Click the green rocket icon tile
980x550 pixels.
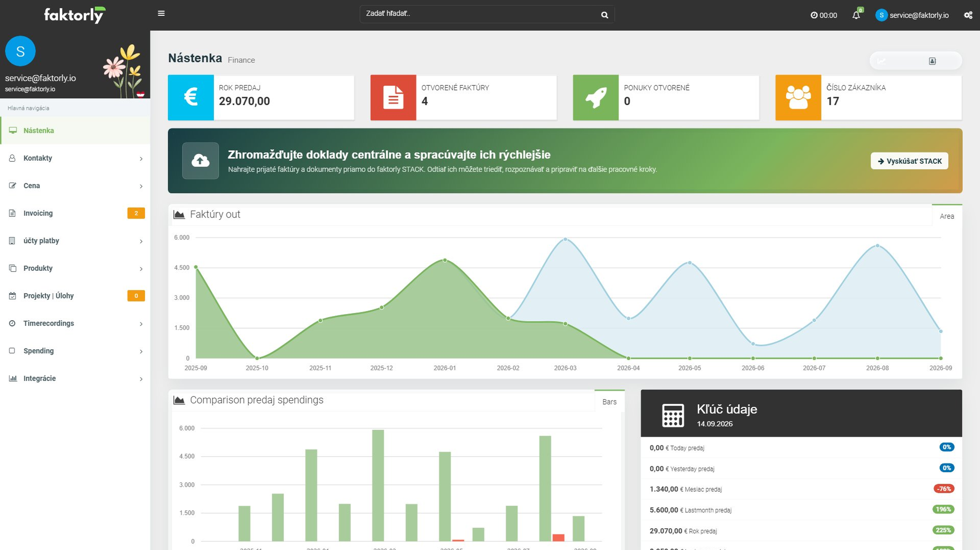596,98
